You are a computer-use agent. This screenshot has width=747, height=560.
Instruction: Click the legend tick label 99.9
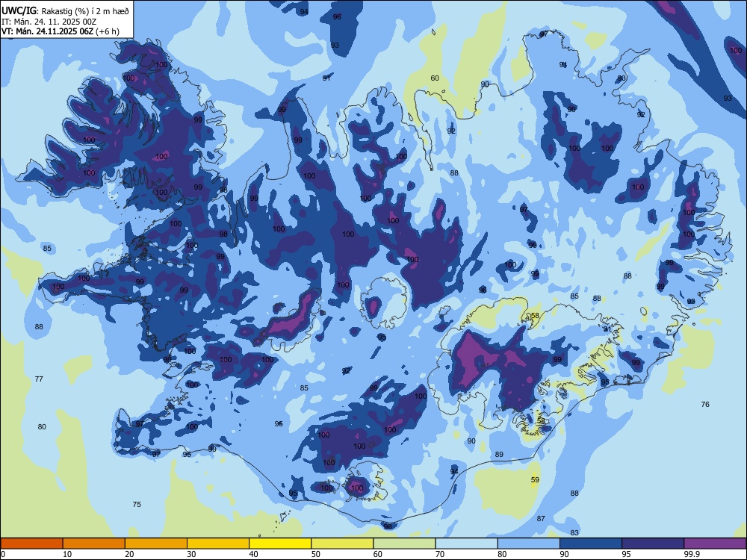[692, 554]
